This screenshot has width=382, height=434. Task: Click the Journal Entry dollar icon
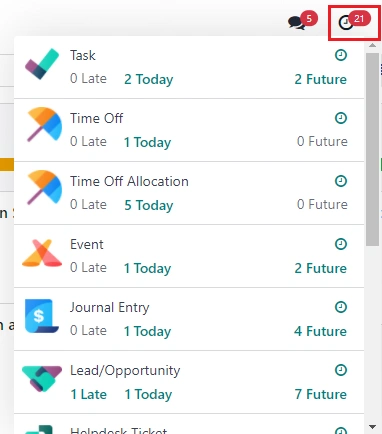point(42,316)
